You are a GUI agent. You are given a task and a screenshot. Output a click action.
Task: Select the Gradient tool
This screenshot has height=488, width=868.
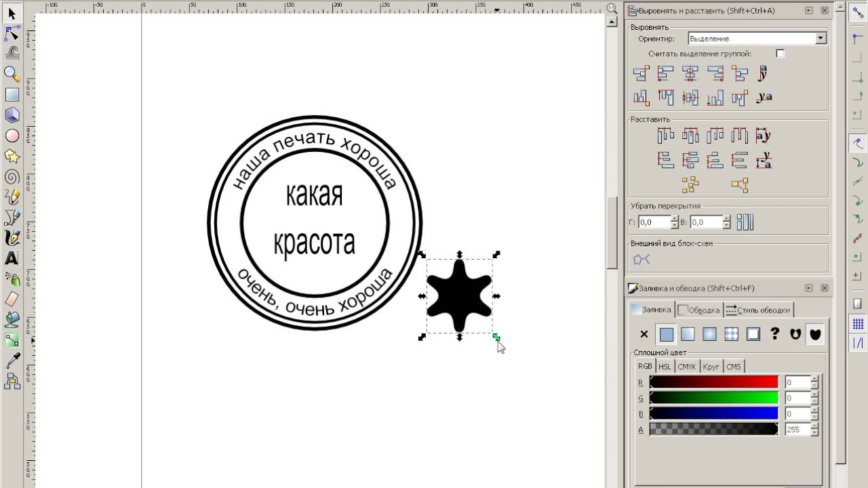point(12,340)
